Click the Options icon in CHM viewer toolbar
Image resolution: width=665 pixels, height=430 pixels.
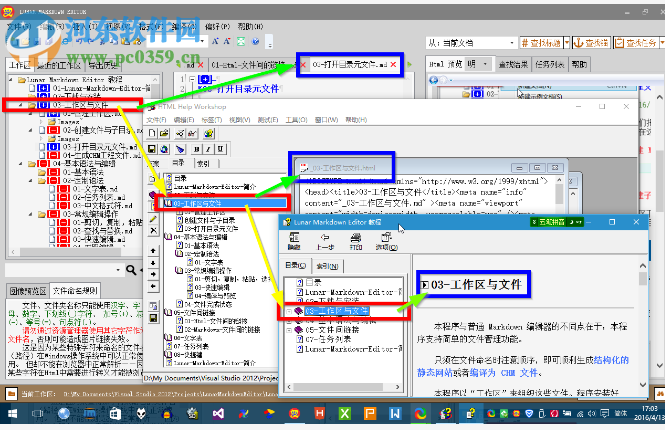pyautogui.click(x=386, y=241)
